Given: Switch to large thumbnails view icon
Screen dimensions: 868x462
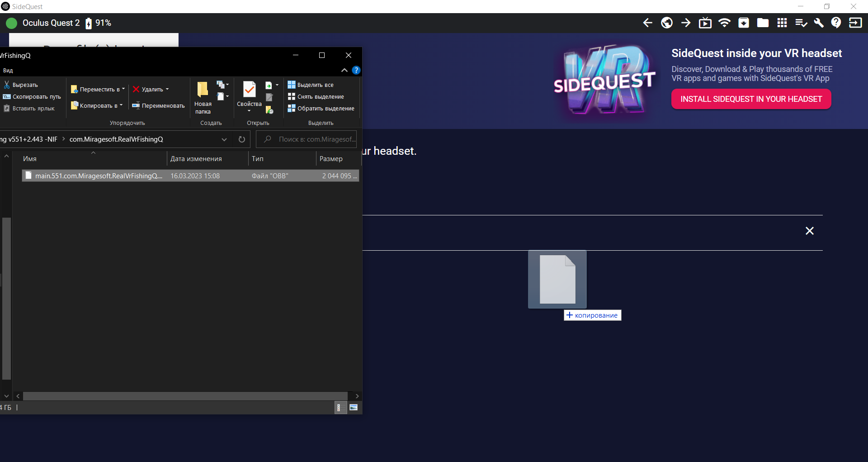Looking at the screenshot, I should tap(354, 407).
